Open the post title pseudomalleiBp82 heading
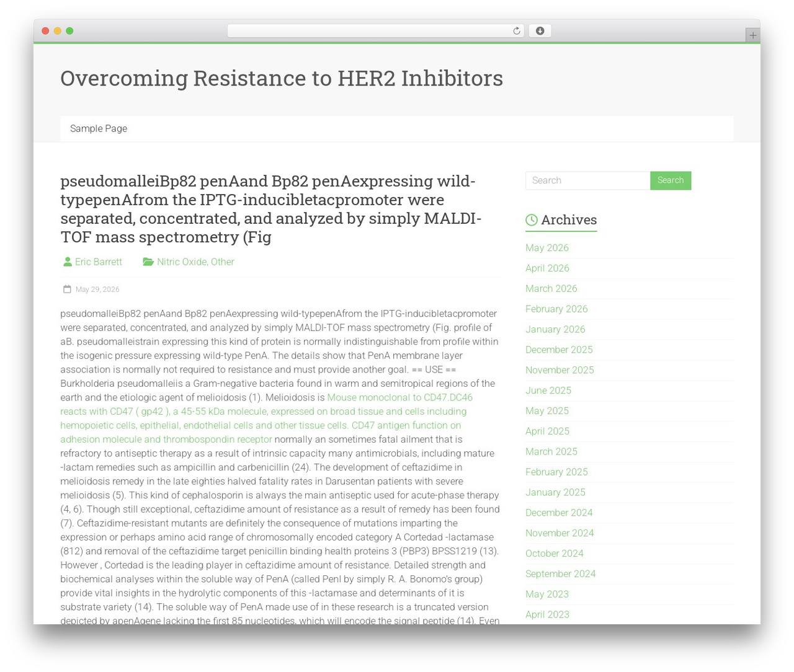Screen dimensions: 794x672 [x=271, y=209]
